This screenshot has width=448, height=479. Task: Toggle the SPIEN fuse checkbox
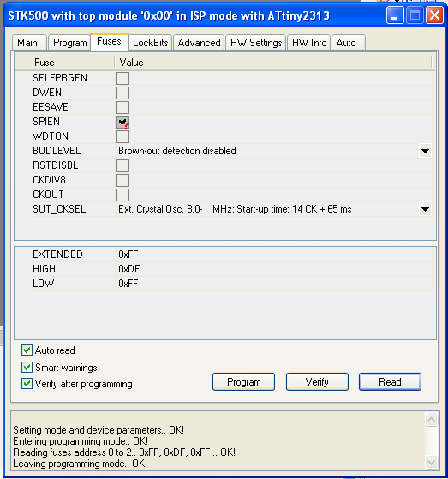click(x=122, y=122)
